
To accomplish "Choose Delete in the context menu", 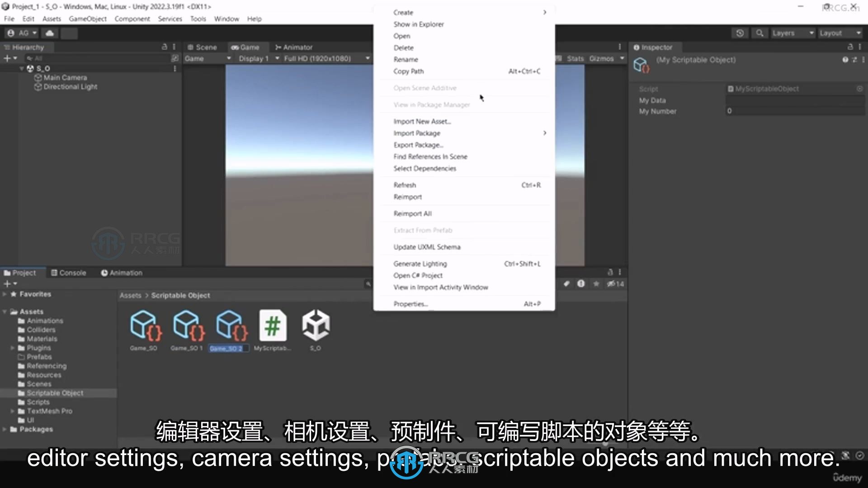I will tap(464, 47).
